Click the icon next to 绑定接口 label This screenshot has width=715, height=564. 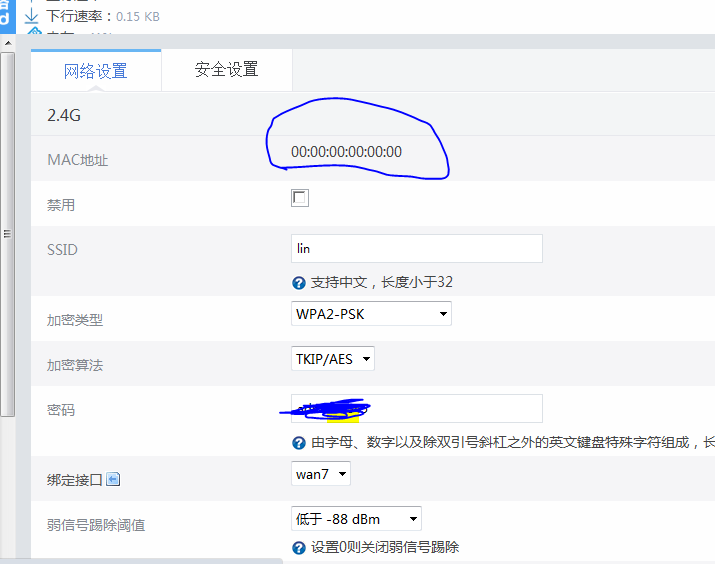coord(113,479)
